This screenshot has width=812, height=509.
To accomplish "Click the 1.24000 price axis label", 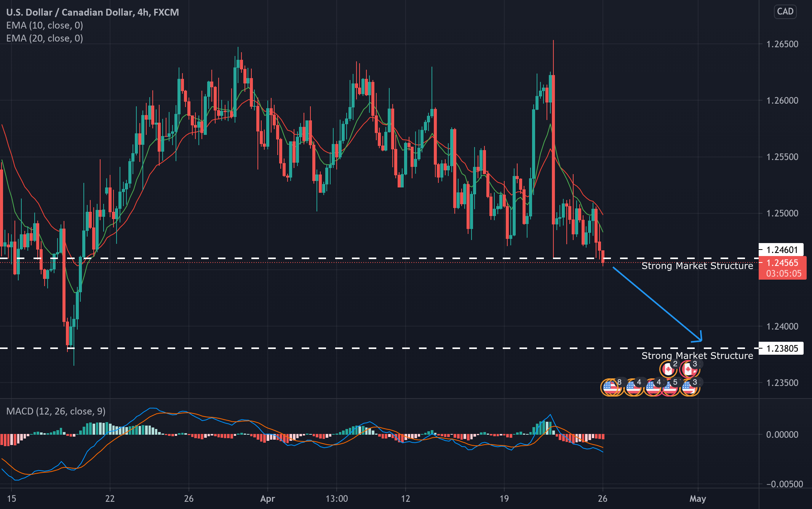I will click(x=782, y=327).
